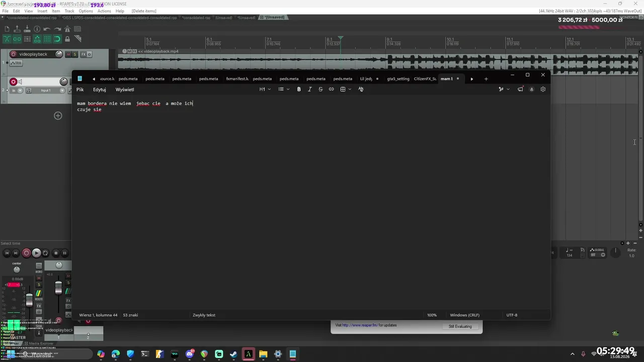Toggle auto-crossfade icon in REAPER toolbar

coord(7,39)
